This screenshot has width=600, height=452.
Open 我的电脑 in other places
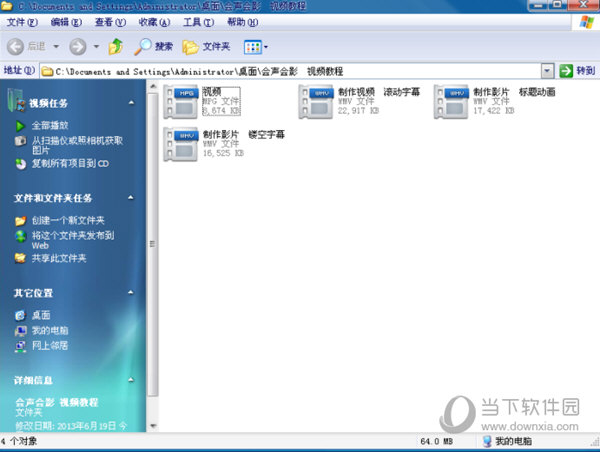click(x=50, y=330)
